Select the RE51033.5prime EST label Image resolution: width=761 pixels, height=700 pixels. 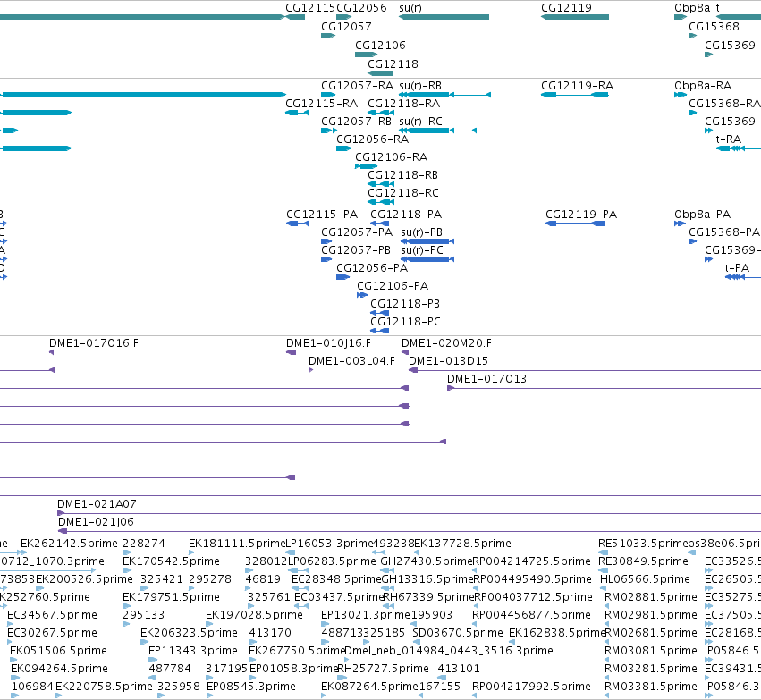click(x=643, y=544)
